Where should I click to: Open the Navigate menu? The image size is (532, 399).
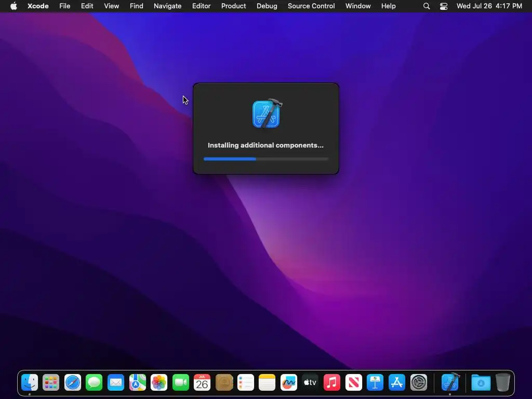click(x=168, y=6)
